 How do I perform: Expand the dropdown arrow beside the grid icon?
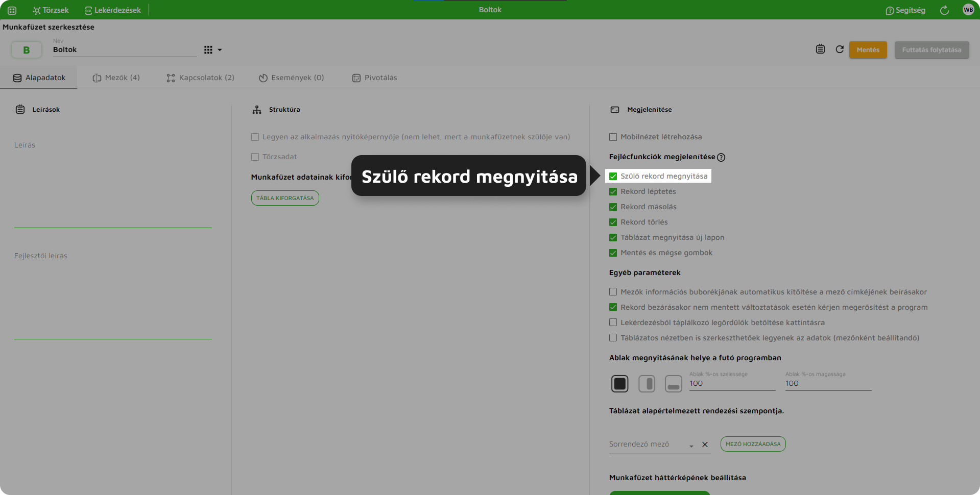(x=220, y=50)
